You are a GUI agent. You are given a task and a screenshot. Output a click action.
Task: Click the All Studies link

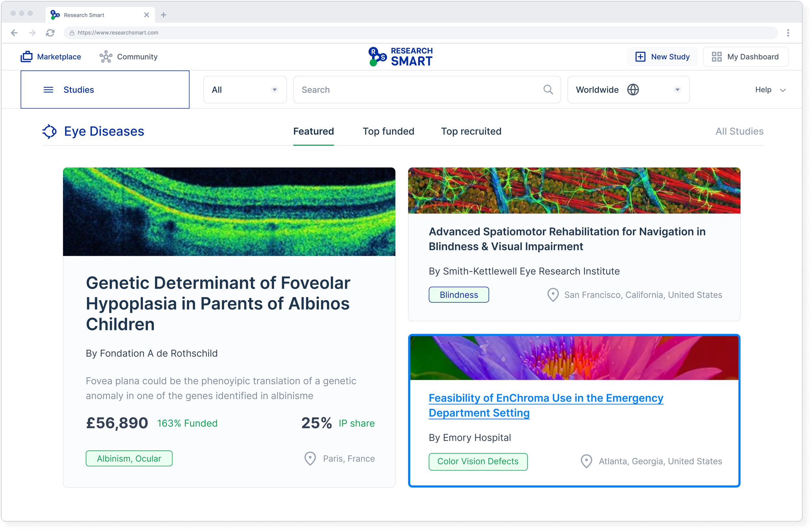(x=739, y=131)
